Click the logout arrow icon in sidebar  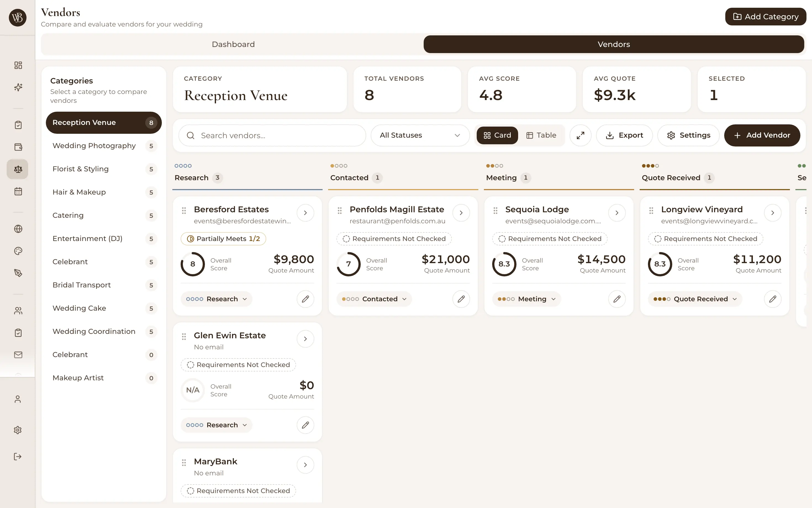[x=18, y=457]
